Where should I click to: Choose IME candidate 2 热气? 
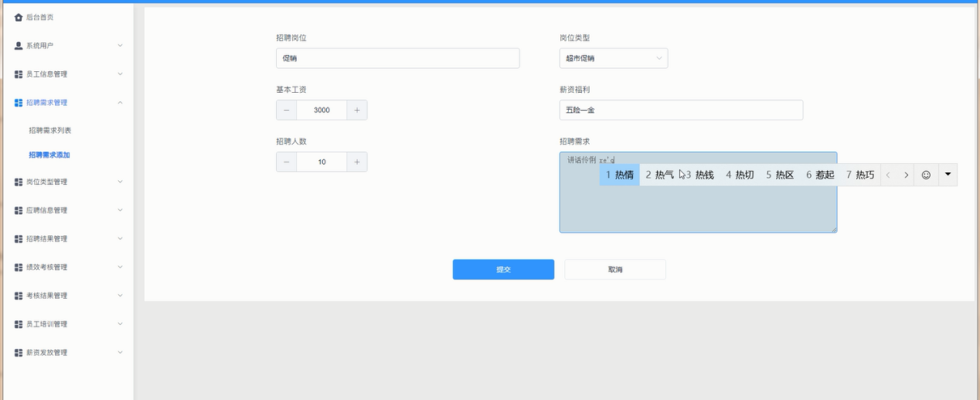(x=659, y=175)
